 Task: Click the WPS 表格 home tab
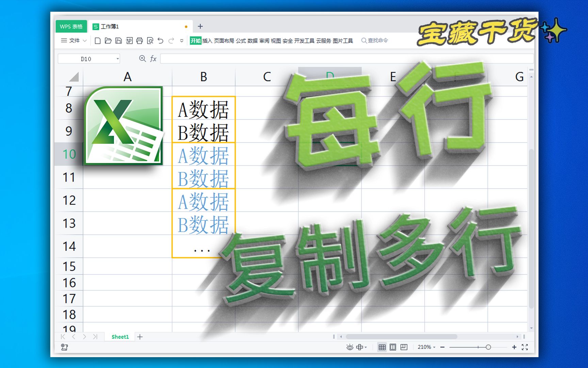tap(71, 26)
